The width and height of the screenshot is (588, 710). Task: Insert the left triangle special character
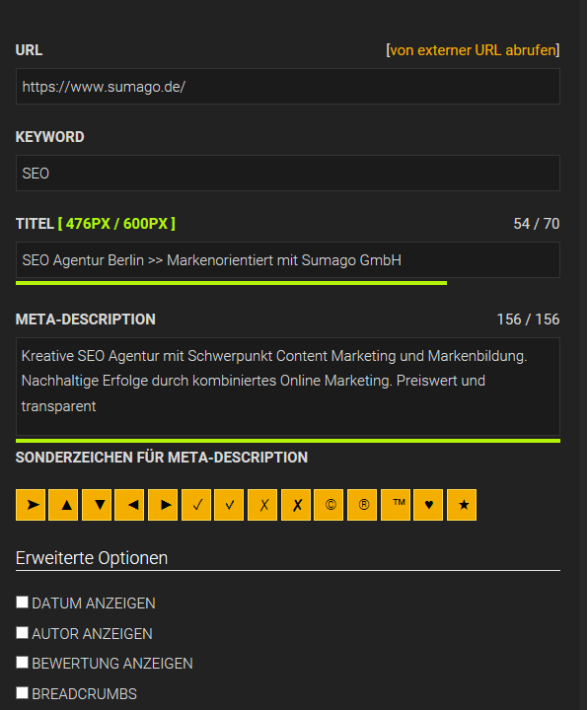pos(129,505)
